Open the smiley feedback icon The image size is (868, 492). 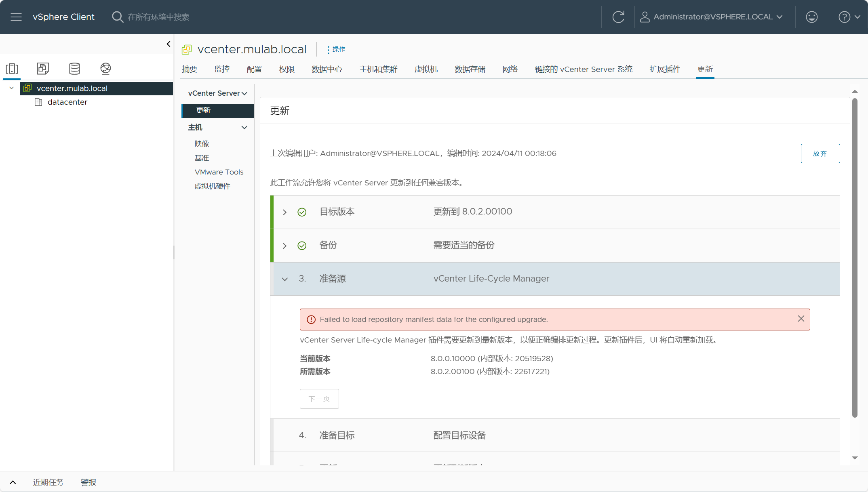pyautogui.click(x=811, y=17)
